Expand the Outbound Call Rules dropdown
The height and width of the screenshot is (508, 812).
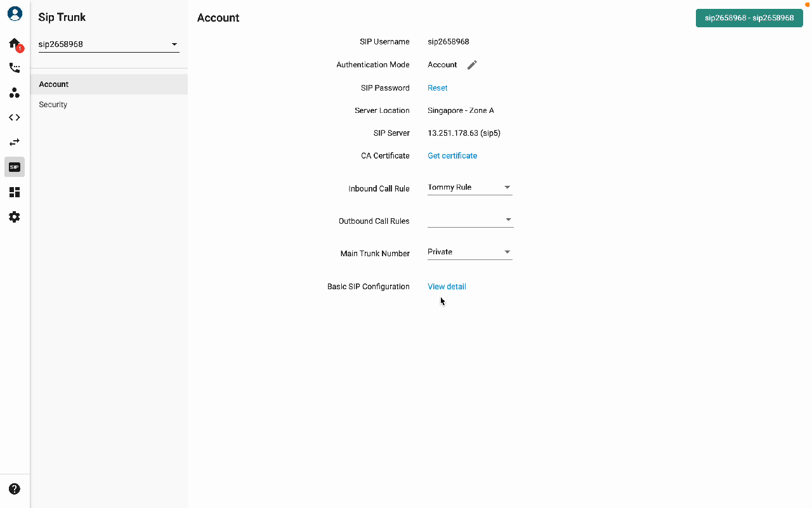pyautogui.click(x=469, y=220)
